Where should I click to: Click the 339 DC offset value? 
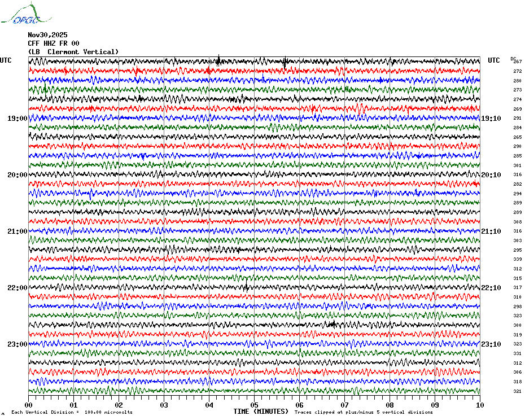[x=518, y=259]
